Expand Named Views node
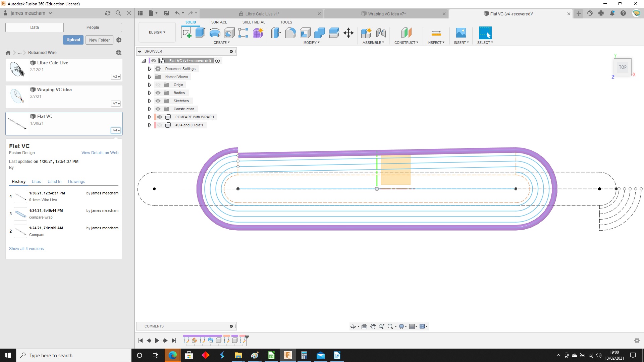This screenshot has height=362, width=644. 150,77
